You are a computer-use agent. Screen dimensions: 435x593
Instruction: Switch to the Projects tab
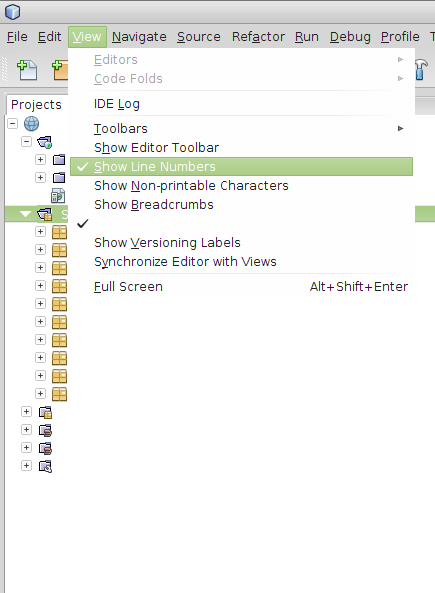click(x=36, y=104)
